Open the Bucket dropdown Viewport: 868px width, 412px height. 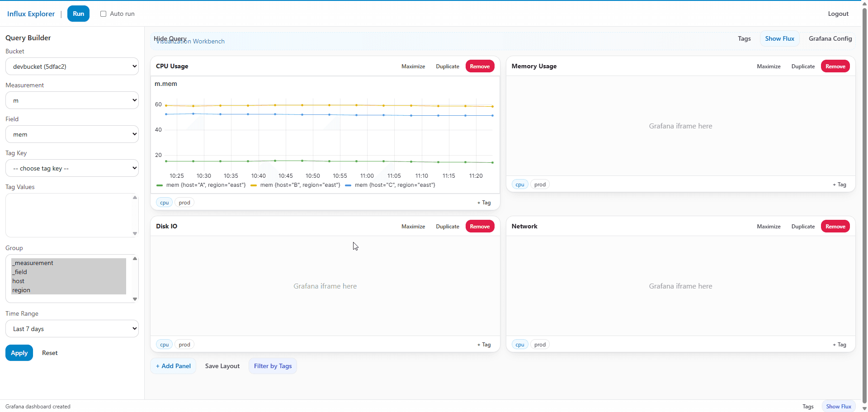[72, 66]
